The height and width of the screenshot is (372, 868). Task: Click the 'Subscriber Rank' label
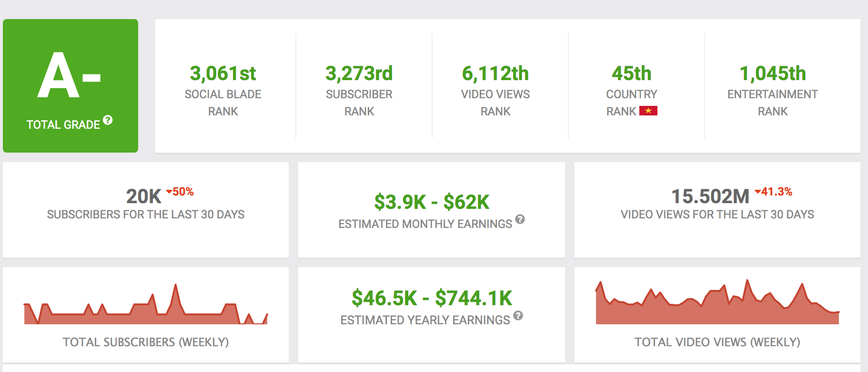(359, 103)
